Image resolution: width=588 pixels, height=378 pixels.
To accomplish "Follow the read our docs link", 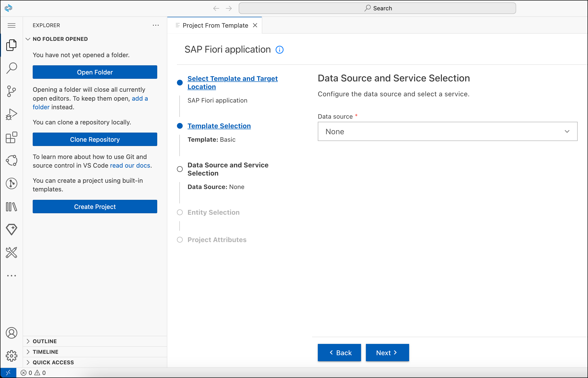I will coord(130,165).
